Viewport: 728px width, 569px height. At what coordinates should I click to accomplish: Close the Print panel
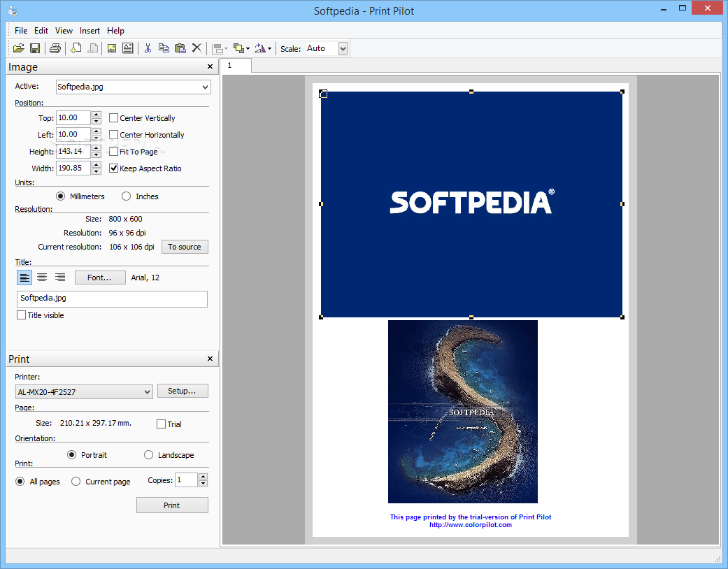coord(210,359)
